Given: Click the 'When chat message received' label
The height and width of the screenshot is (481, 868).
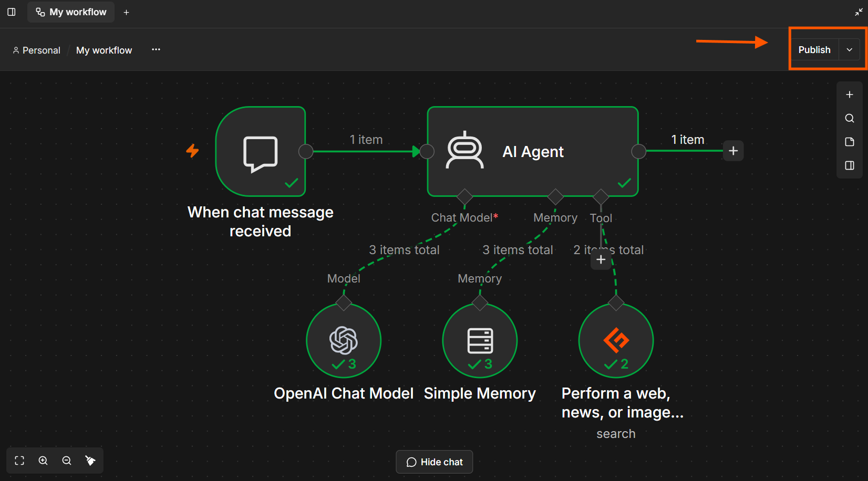Looking at the screenshot, I should coord(261,222).
